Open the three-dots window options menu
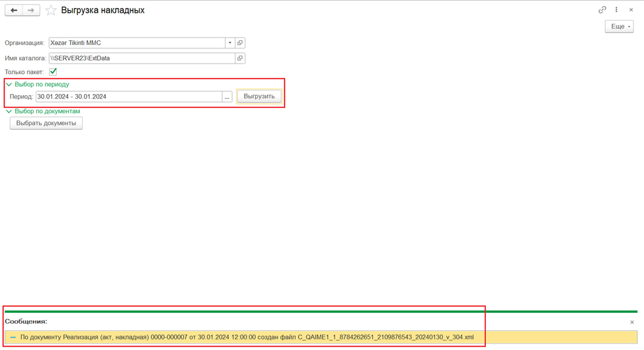 617,10
